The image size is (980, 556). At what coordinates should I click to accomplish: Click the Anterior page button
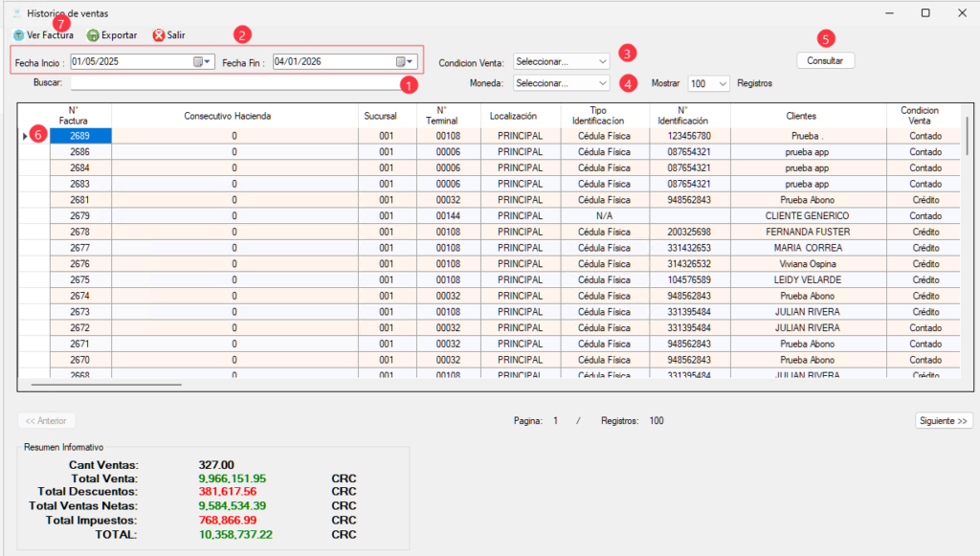(x=46, y=420)
